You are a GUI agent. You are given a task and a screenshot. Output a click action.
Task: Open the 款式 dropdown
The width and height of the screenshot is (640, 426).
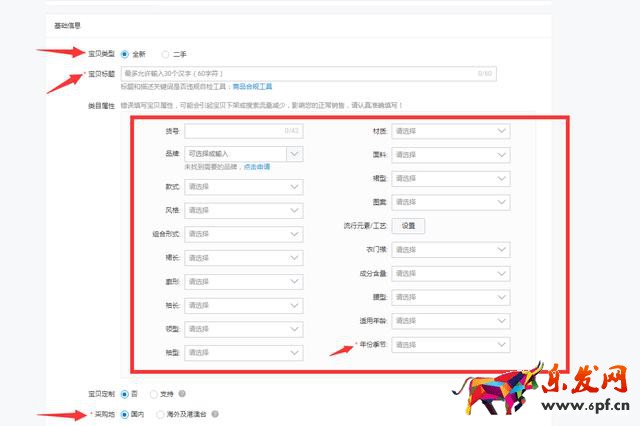coord(244,186)
